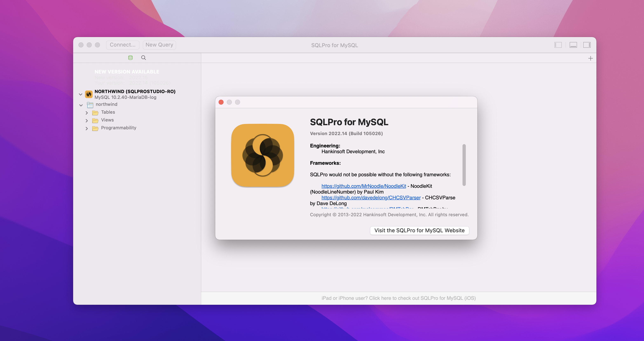Click the MySQL 10.2.40-MariaDB-log server text

[125, 97]
